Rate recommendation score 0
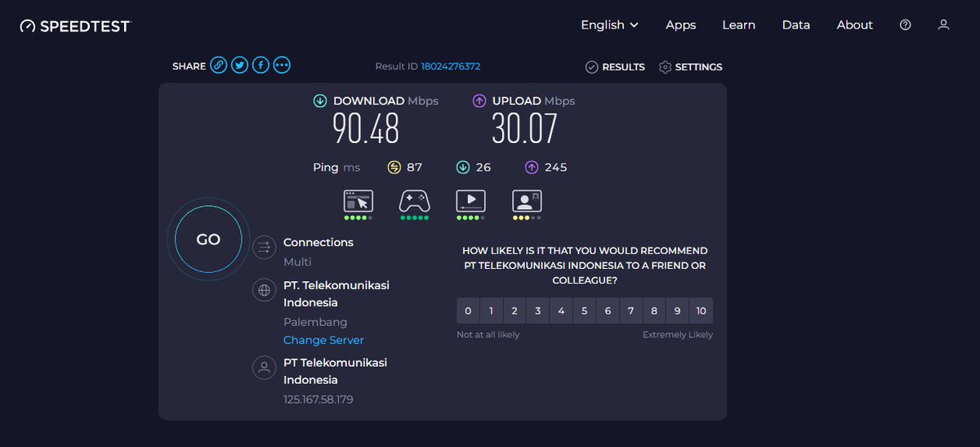This screenshot has width=980, height=447. pyautogui.click(x=468, y=311)
